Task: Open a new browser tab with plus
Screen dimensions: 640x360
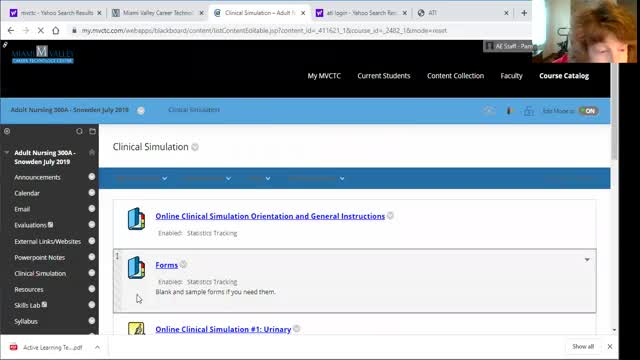Action: tap(524, 13)
